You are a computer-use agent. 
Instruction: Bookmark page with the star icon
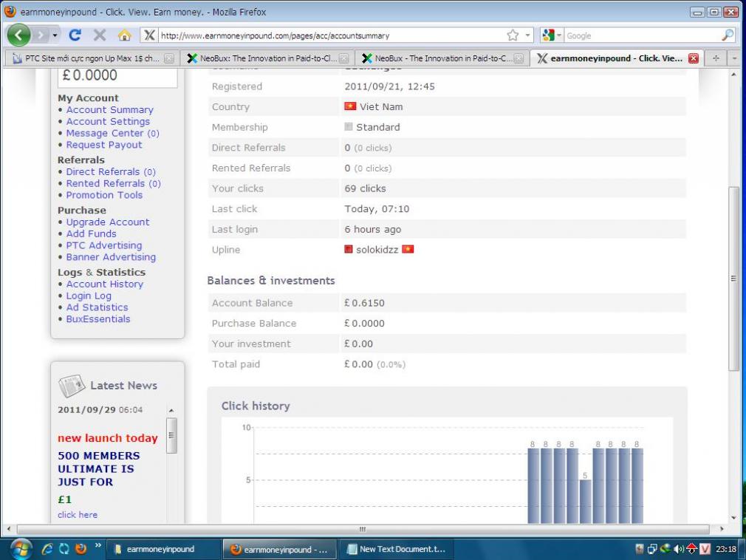point(513,35)
